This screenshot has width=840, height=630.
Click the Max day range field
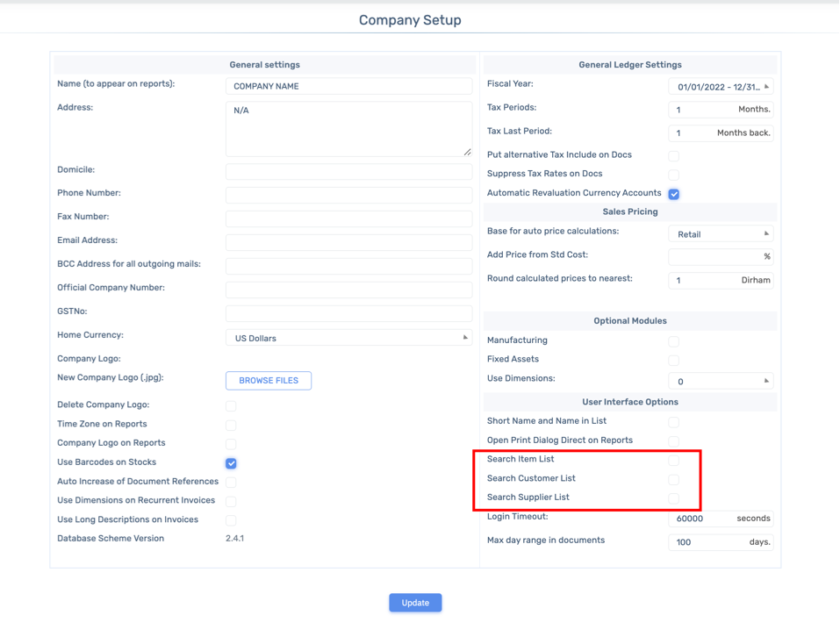[x=721, y=542]
